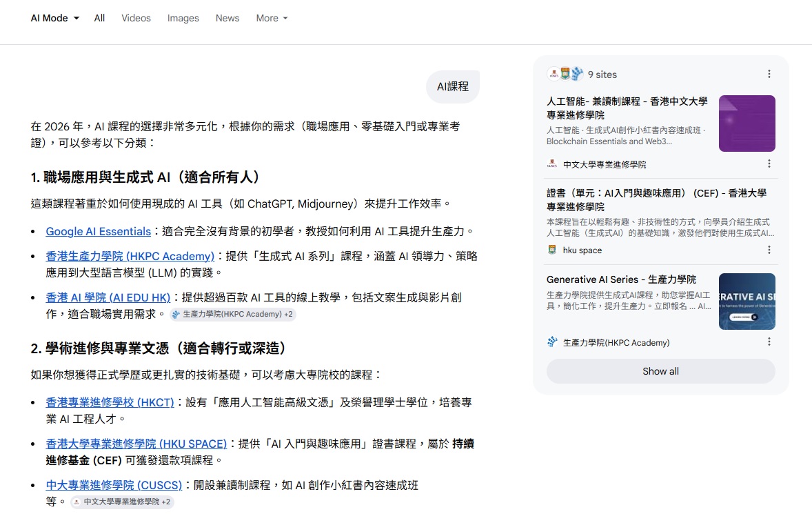Viewport: 812px width, 514px height.
Task: Click the 生產力學院(HKPC Academy) favicon in sidebar
Action: [552, 342]
